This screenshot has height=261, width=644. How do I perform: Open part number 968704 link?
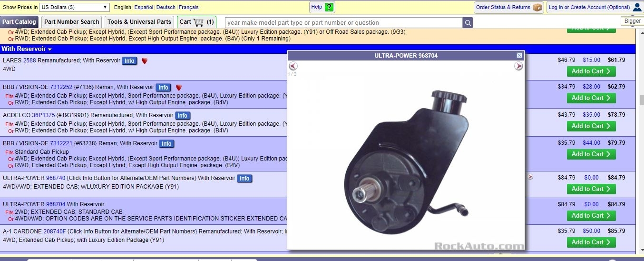coord(56,204)
